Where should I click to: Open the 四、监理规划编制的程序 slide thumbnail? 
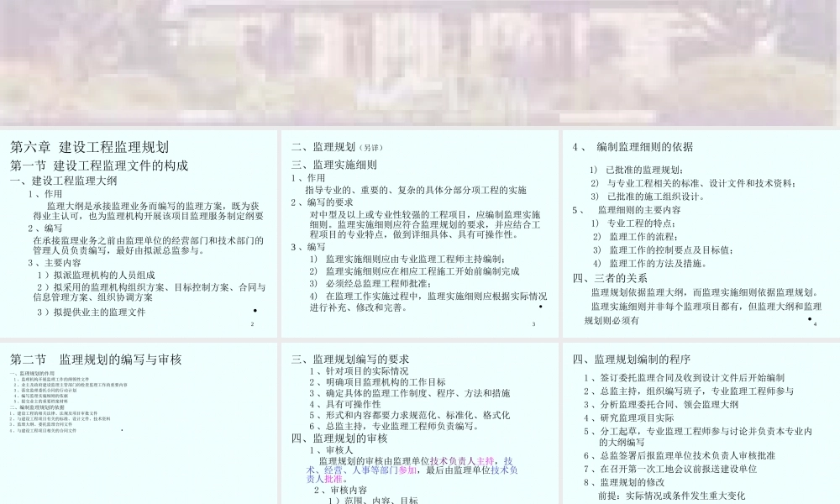pyautogui.click(x=701, y=423)
